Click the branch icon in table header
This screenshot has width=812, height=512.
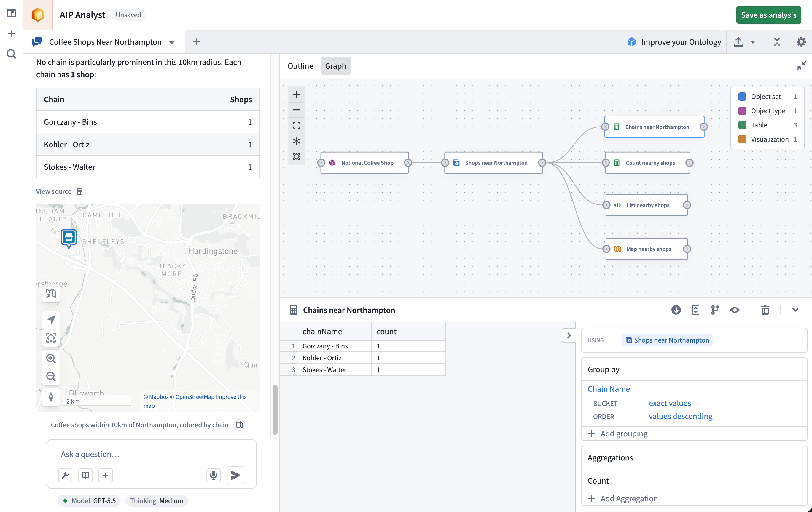(715, 310)
